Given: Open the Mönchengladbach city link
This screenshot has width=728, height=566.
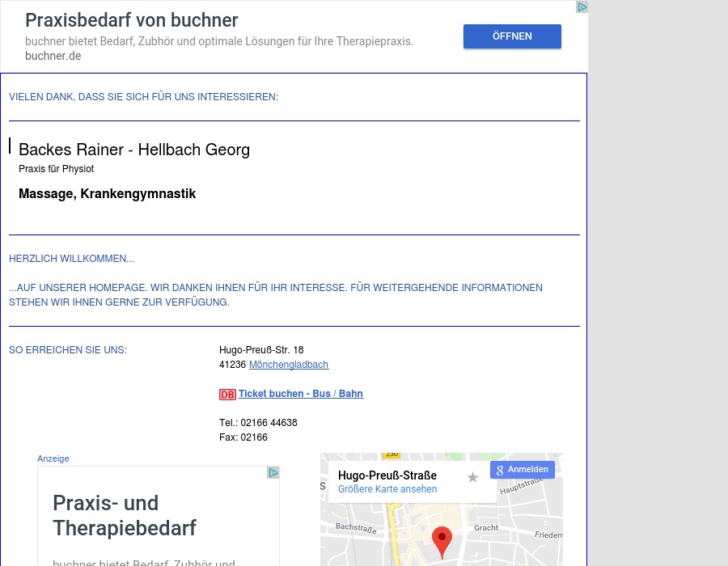Looking at the screenshot, I should click(x=288, y=365).
